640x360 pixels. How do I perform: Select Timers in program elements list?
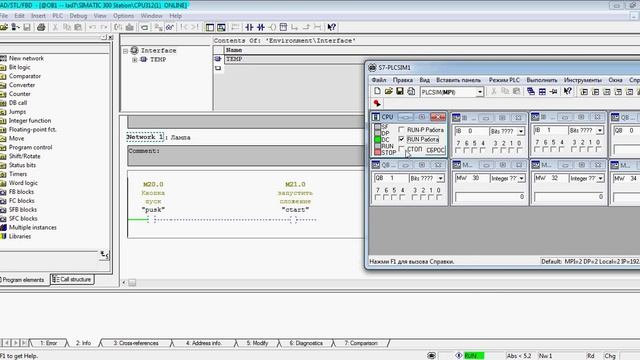pos(18,174)
